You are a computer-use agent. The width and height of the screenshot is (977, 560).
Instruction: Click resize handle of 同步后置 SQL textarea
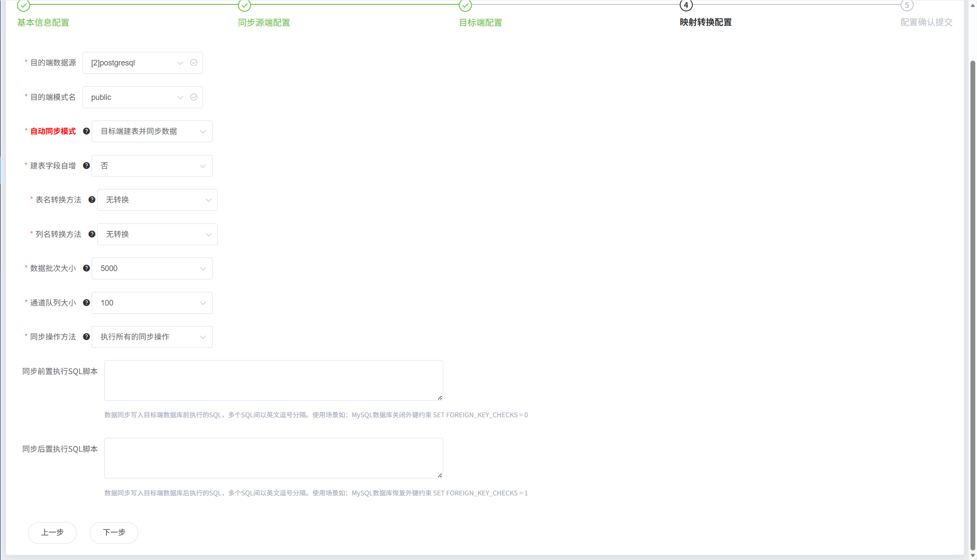[440, 475]
